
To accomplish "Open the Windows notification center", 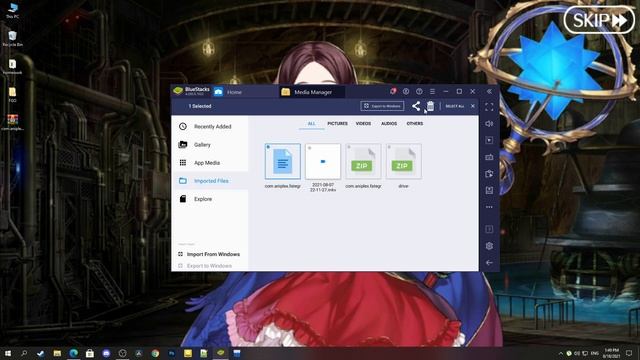I will click(629, 353).
